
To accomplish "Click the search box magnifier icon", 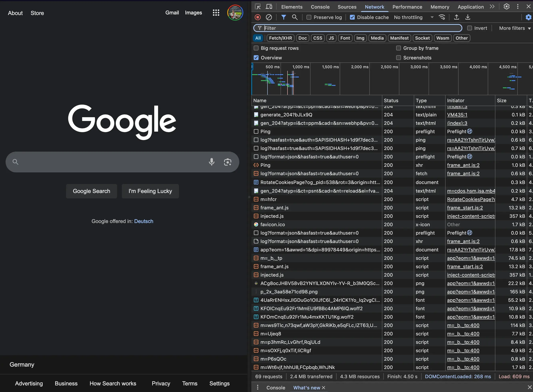I will 15,162.
